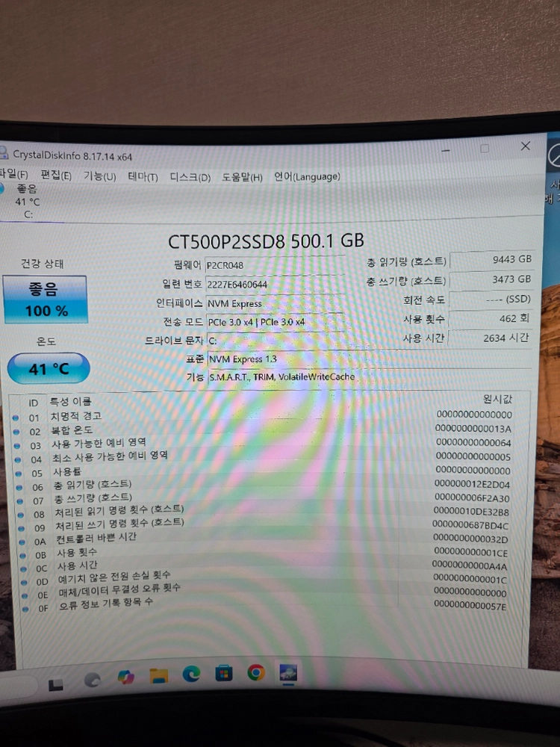560x747 pixels.
Task: Open the 기능(U) menu
Action: [x=99, y=176]
